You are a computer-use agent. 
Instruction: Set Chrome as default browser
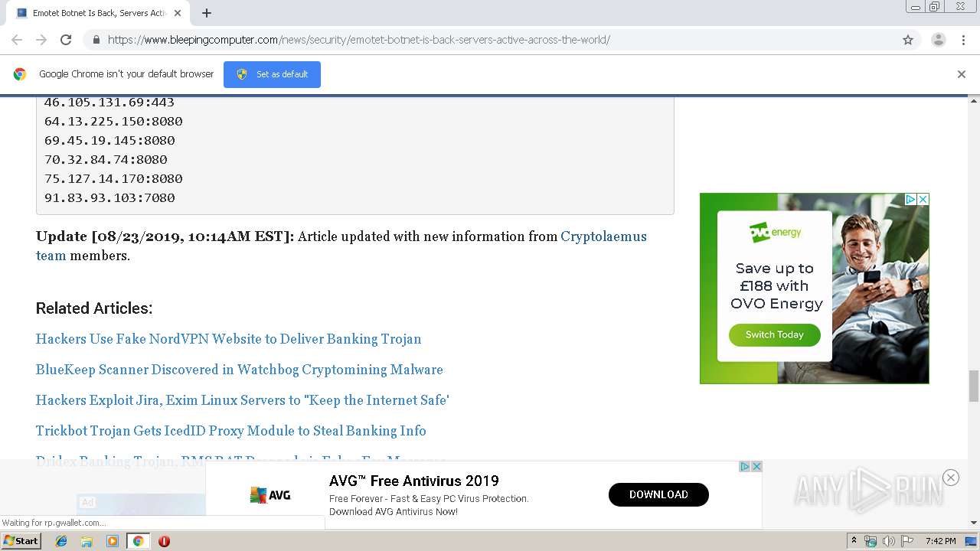(272, 74)
